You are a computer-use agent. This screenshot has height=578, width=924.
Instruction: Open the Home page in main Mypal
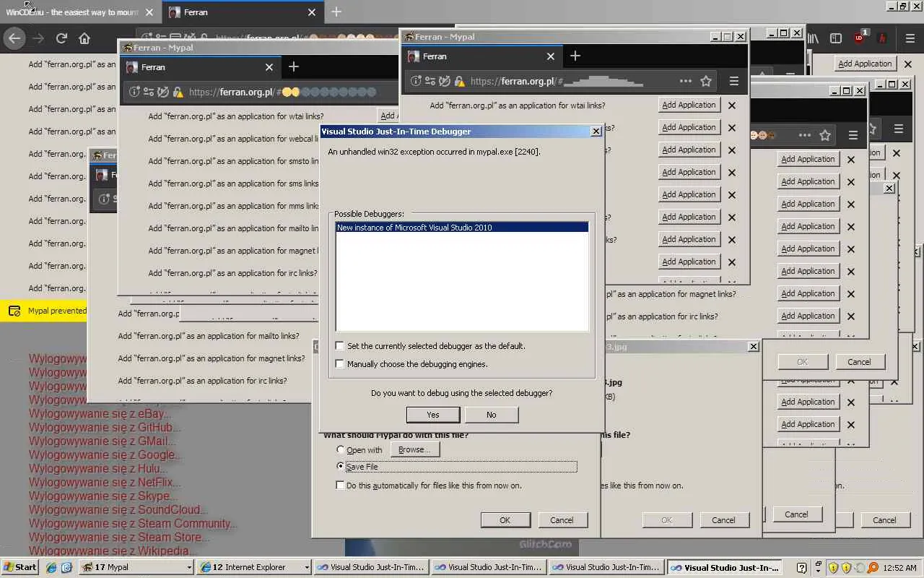point(84,38)
